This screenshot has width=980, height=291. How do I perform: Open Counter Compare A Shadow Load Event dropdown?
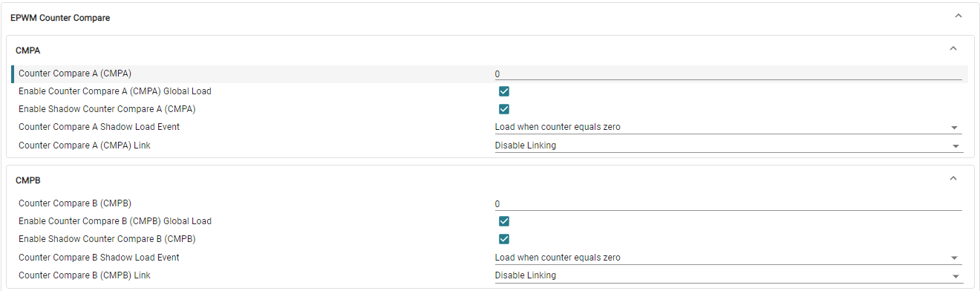tap(728, 127)
